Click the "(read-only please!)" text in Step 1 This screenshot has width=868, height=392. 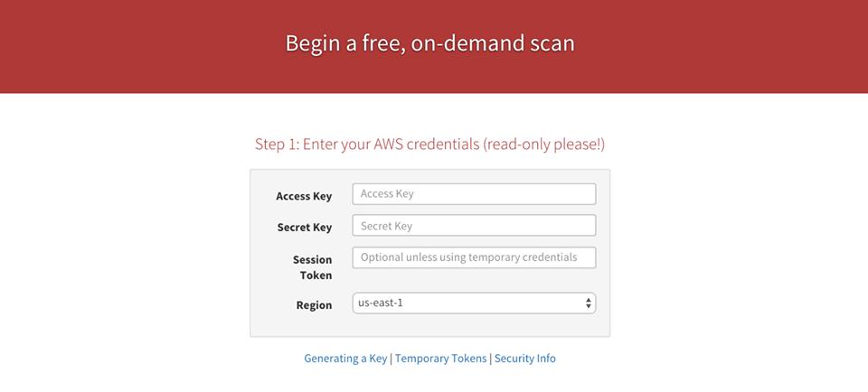[543, 145]
